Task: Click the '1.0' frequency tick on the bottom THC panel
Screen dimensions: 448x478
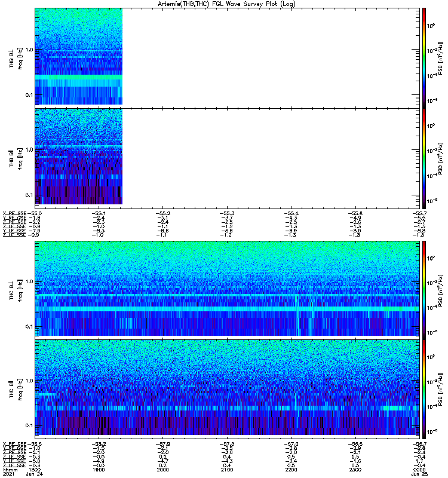Action: click(29, 381)
